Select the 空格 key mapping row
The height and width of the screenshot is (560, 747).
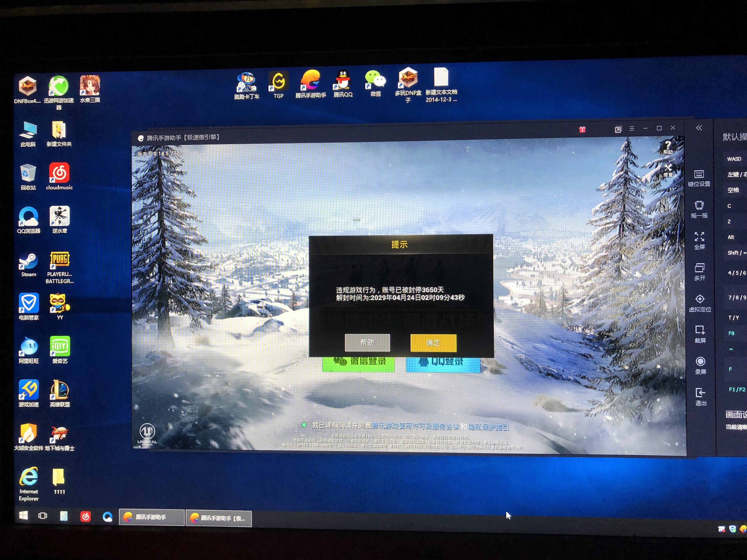735,190
